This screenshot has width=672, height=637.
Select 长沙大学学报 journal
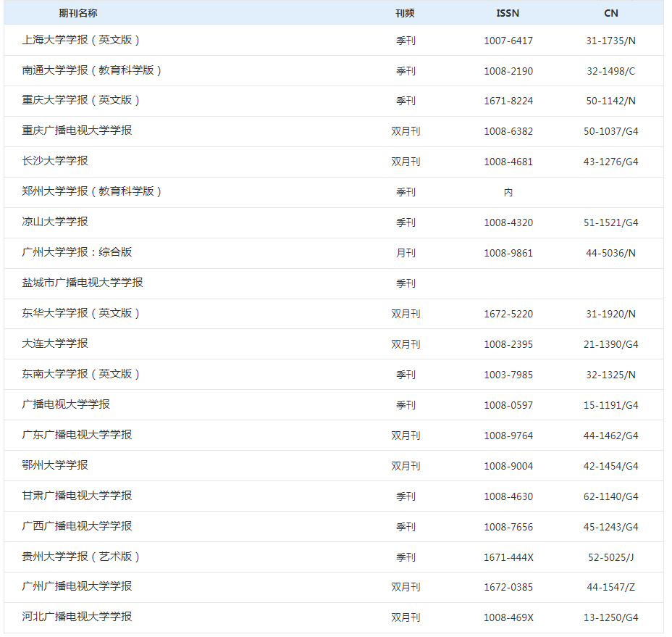coord(55,162)
